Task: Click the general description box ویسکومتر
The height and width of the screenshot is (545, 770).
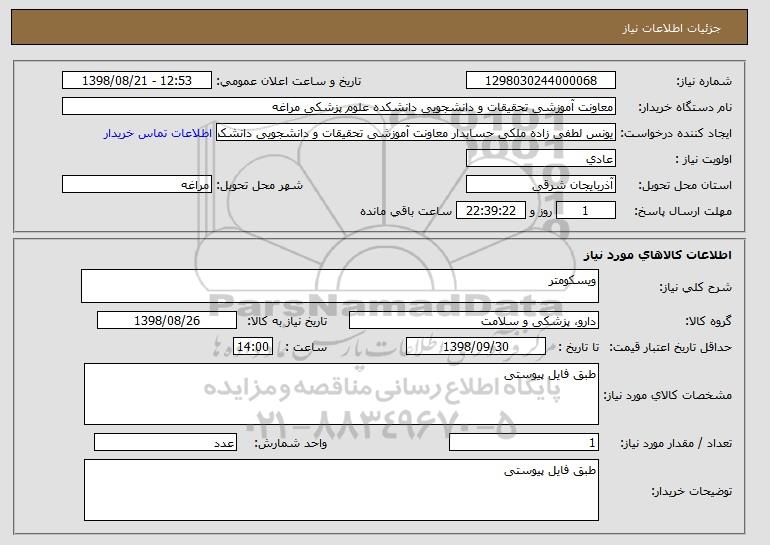Action: click(x=340, y=286)
